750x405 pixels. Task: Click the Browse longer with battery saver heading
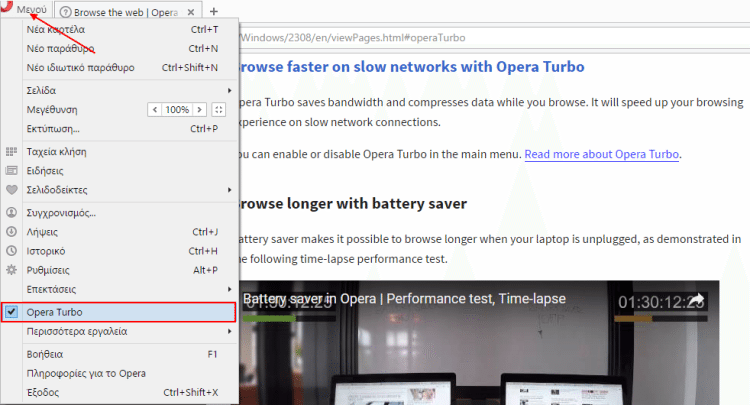coord(353,204)
